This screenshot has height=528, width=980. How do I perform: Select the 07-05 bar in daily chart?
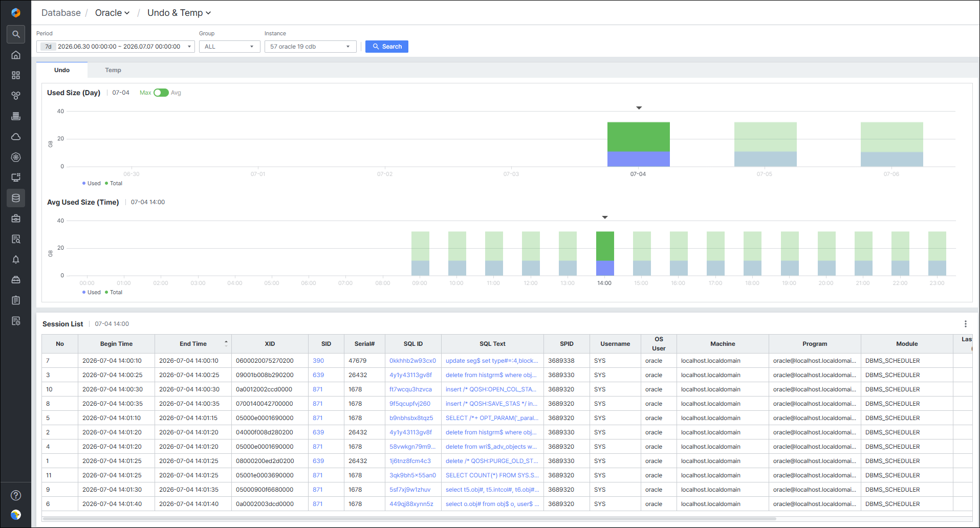point(765,144)
